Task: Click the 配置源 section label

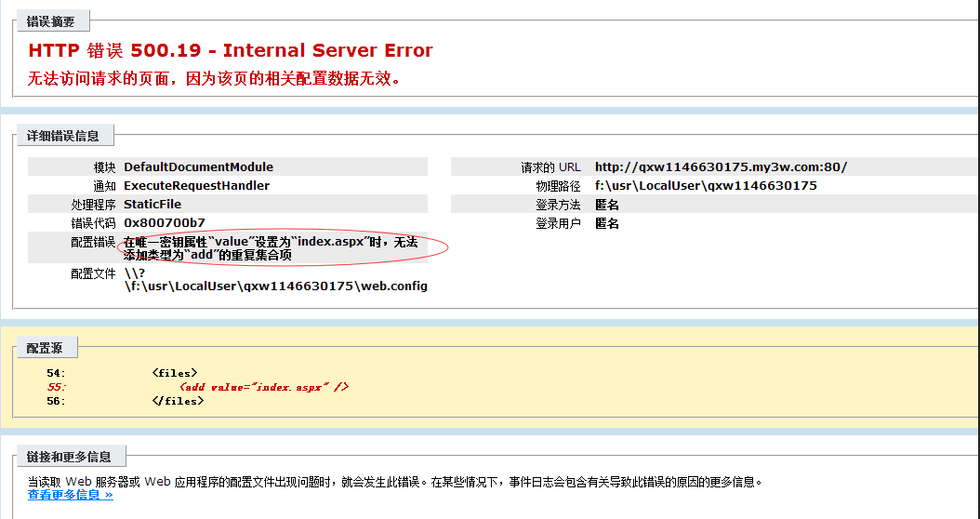Action: pos(46,348)
